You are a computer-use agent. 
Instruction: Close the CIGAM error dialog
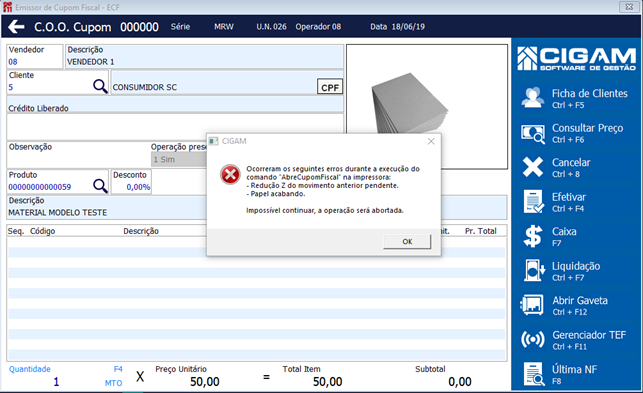pos(431,142)
